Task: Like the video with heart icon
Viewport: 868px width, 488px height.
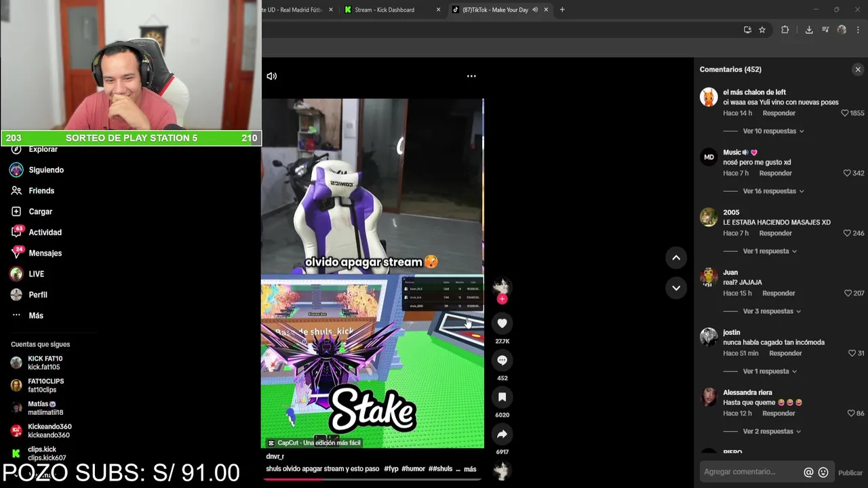Action: (x=502, y=323)
